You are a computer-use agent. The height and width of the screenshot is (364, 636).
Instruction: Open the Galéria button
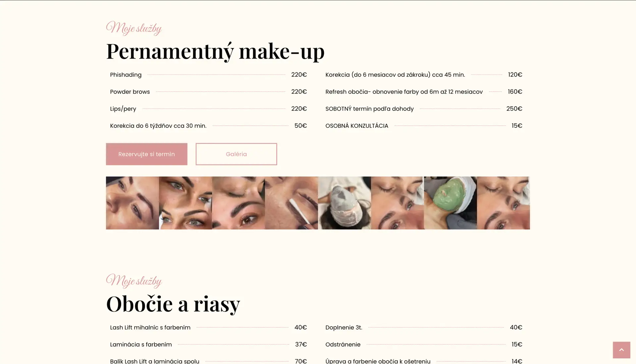(x=236, y=154)
